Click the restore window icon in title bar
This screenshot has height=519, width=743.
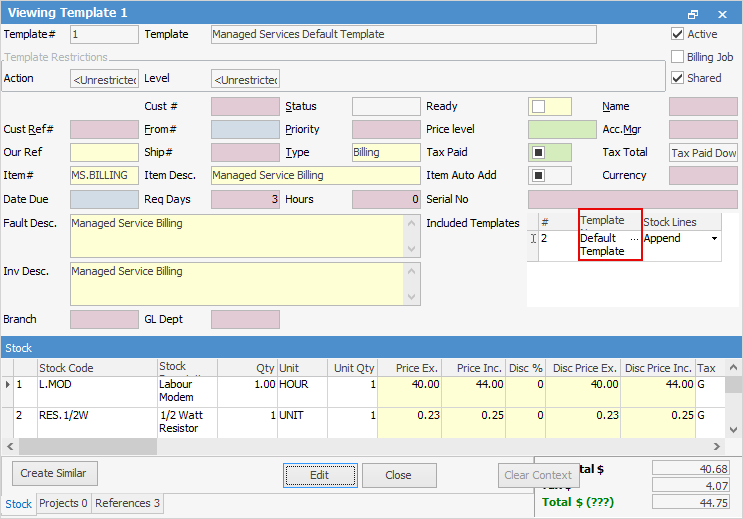point(693,14)
